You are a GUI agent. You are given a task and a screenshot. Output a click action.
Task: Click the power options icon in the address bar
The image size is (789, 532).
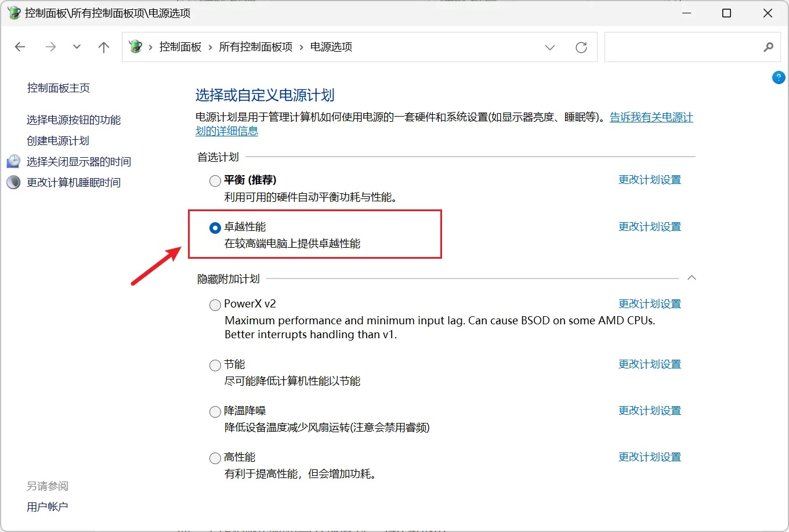point(136,47)
